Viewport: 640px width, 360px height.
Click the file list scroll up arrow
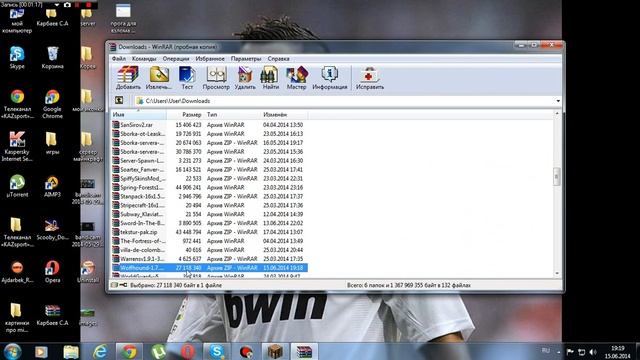click(557, 114)
